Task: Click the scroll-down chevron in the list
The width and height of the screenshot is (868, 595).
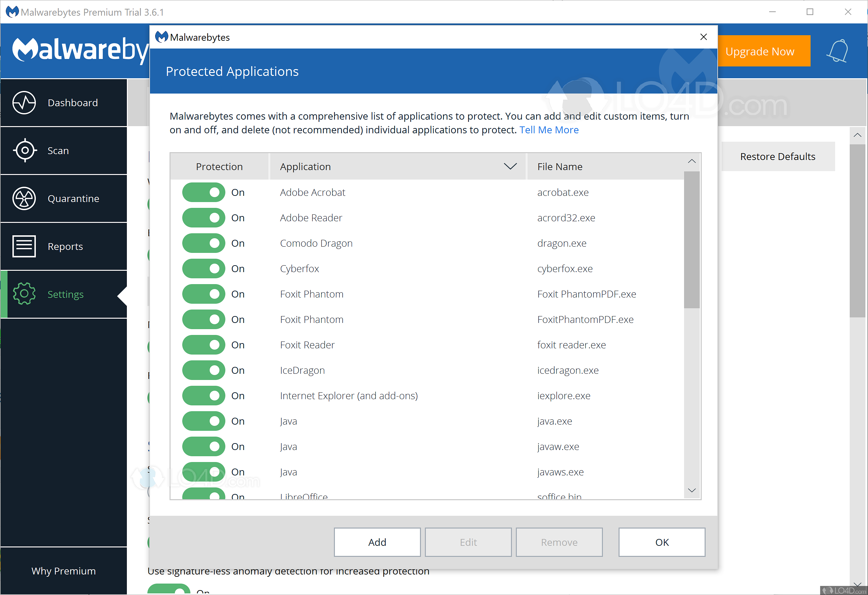Action: [x=692, y=490]
